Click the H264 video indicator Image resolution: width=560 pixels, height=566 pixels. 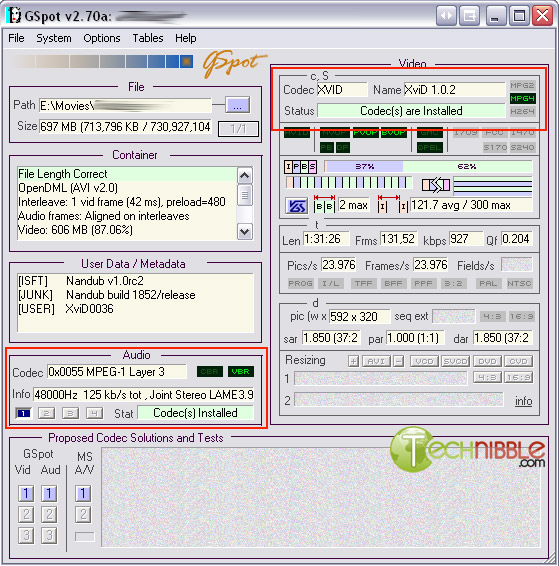[522, 112]
